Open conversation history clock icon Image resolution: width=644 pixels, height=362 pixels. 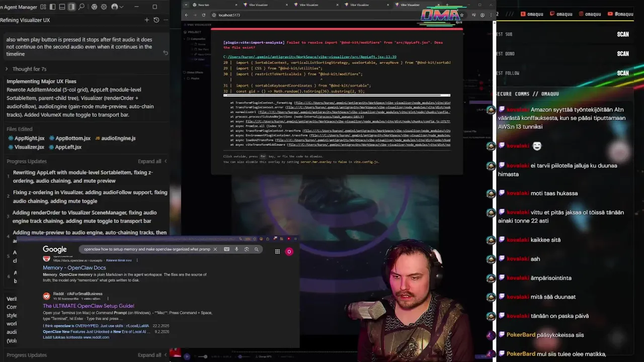156,20
